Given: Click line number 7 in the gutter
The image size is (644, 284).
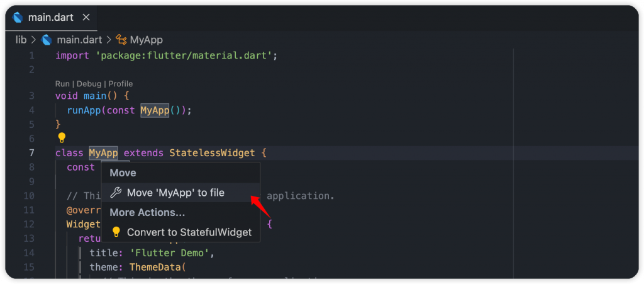Looking at the screenshot, I should pos(31,153).
